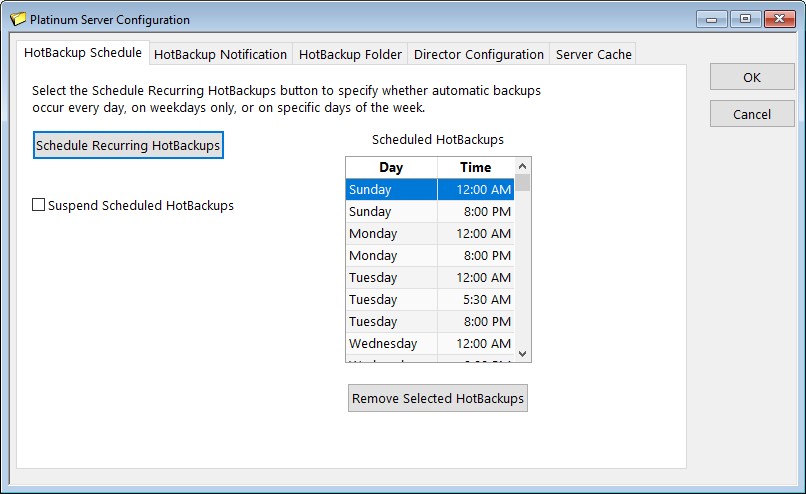Maximize the configuration window

[745, 19]
